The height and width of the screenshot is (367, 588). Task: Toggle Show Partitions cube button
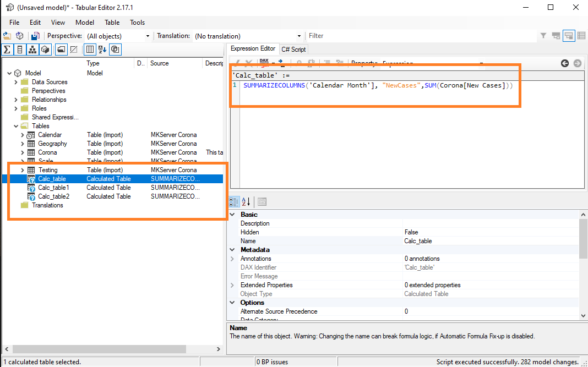(45, 50)
